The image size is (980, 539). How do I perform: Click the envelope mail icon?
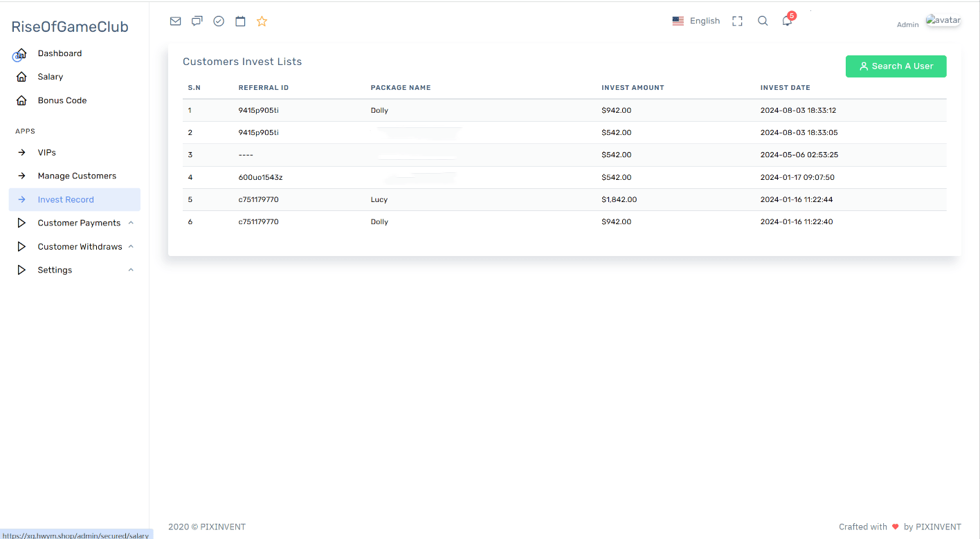[x=175, y=21]
